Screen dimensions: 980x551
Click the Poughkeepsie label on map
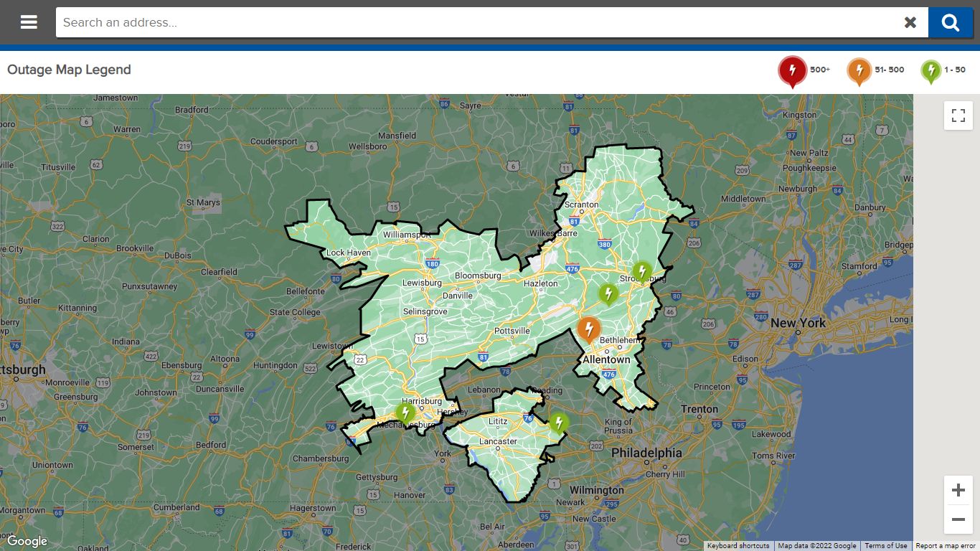pos(809,168)
